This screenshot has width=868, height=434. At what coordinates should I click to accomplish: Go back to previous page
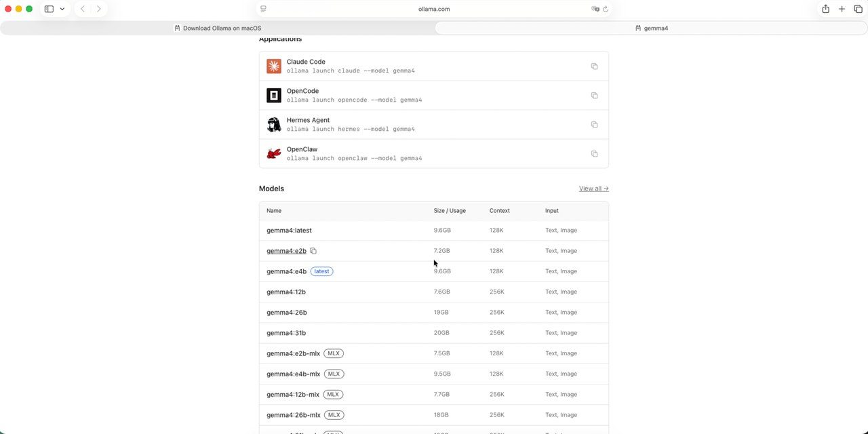pos(83,9)
